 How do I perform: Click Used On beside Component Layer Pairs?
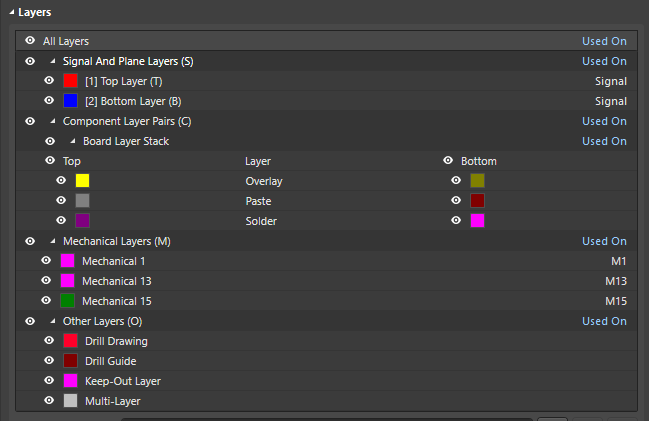(604, 121)
